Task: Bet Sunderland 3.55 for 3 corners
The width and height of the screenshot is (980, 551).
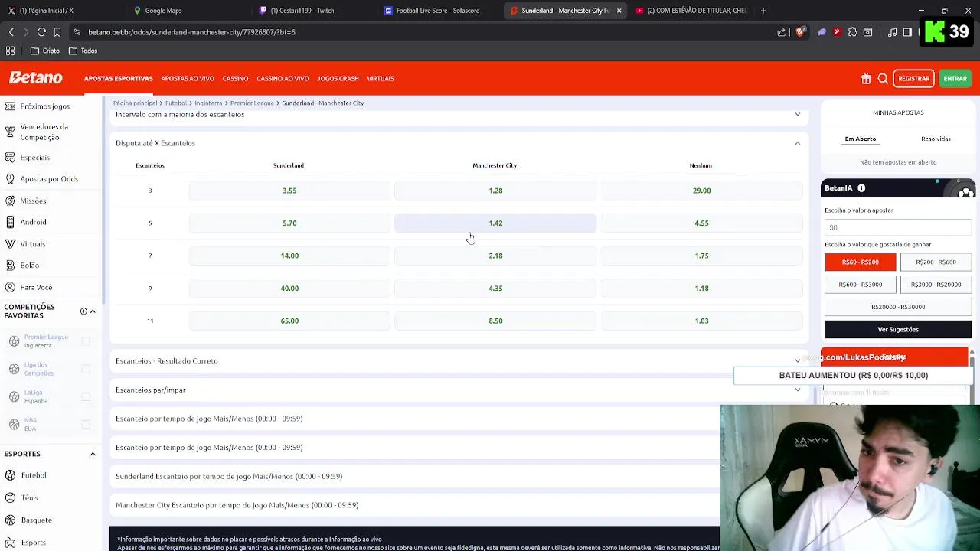Action: click(289, 191)
